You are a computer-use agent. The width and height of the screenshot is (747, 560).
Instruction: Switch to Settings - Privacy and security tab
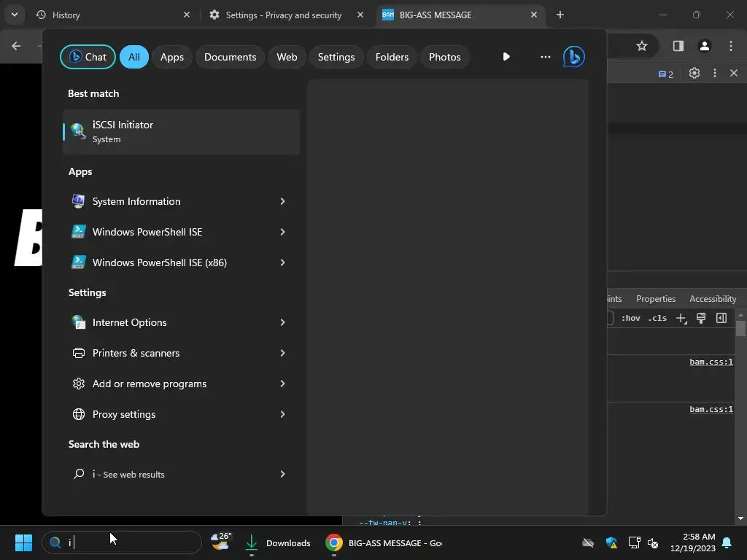[284, 15]
